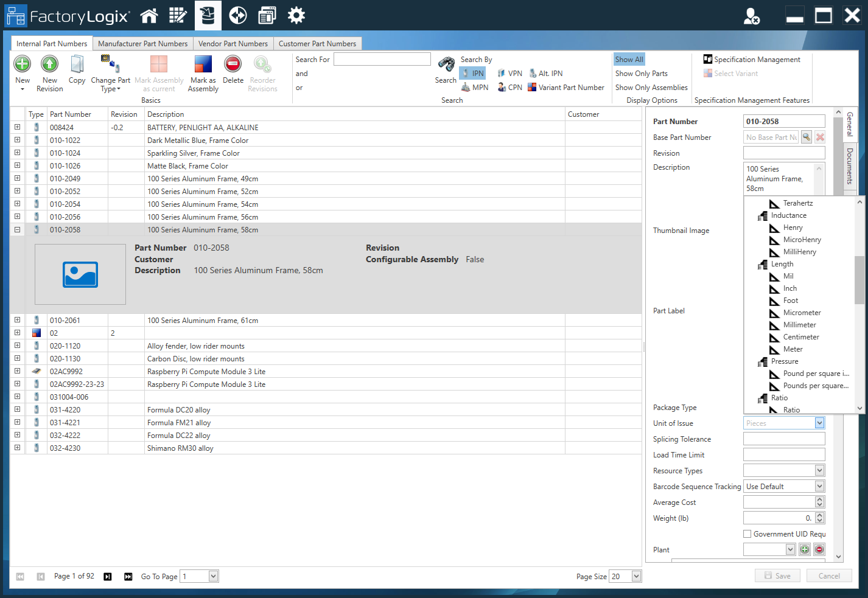Increase the Weight value with the stepper
The image size is (868, 598).
click(x=820, y=515)
